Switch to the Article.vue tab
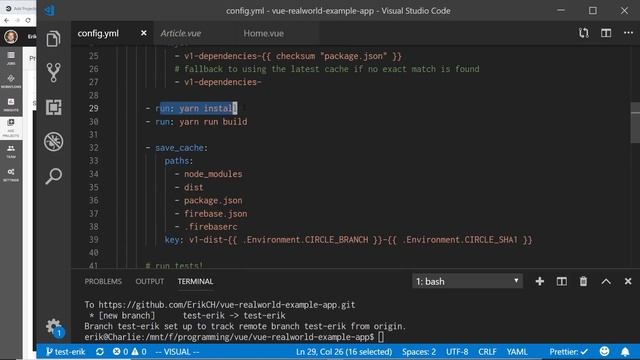 tap(181, 33)
